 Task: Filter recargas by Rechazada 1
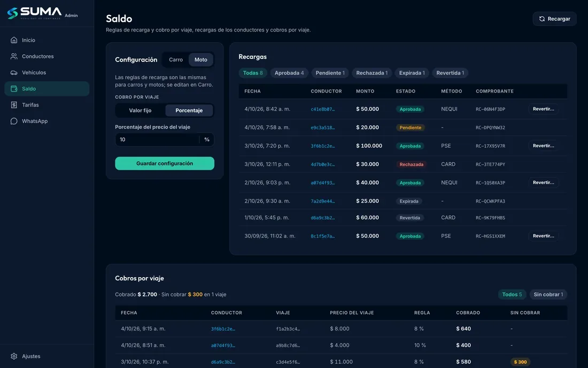click(x=372, y=73)
